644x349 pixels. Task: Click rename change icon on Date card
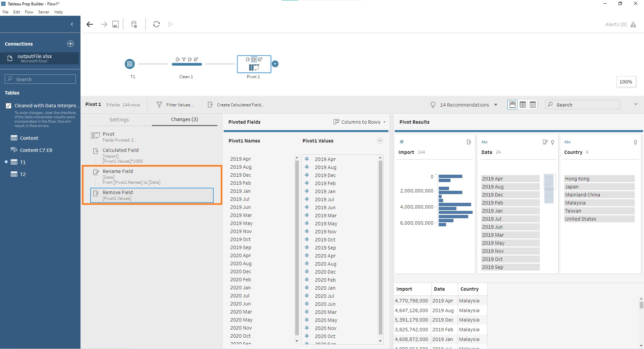[545, 142]
